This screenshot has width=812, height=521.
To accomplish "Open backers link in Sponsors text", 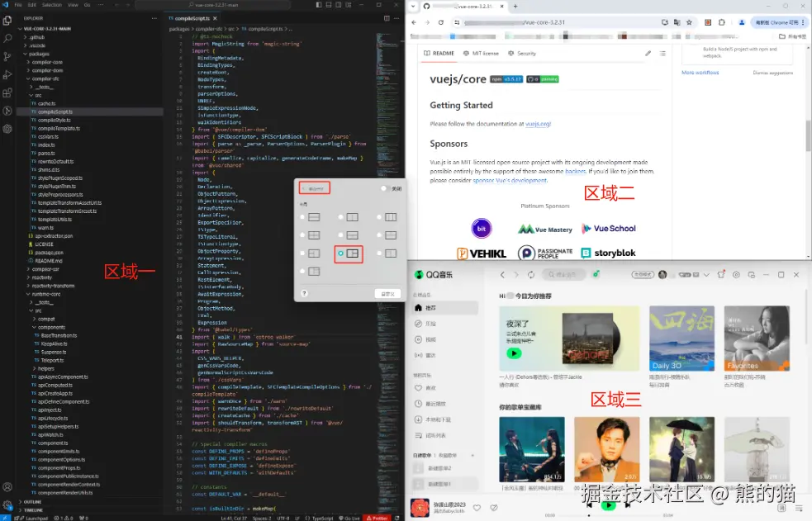I will [576, 171].
